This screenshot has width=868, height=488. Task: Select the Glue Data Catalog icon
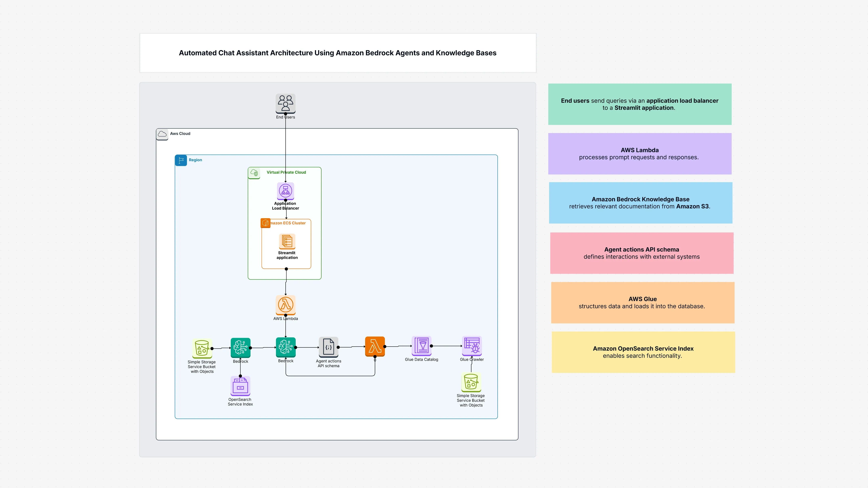421,345
